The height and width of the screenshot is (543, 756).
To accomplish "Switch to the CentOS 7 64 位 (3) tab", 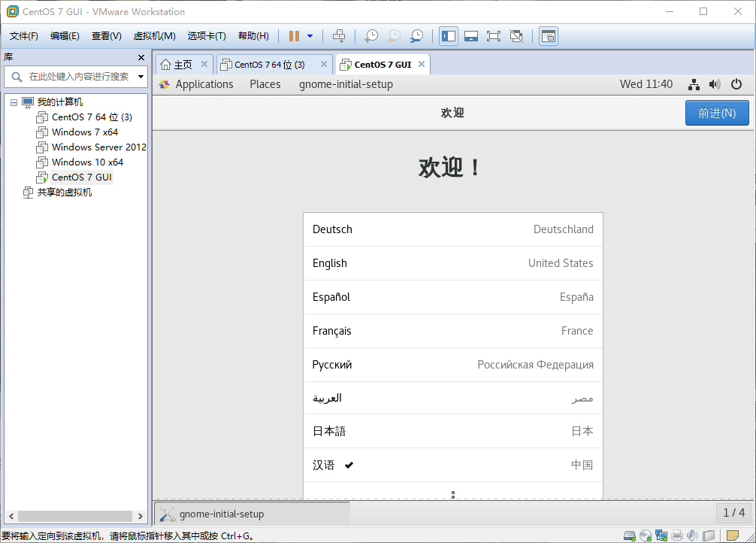I will click(270, 65).
